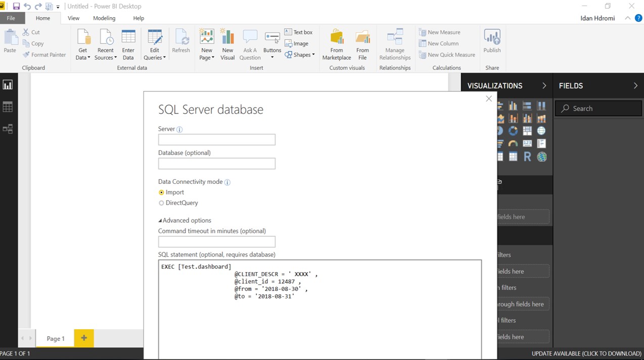Click New Quick Measure
This screenshot has width=644, height=360.
coord(447,55)
